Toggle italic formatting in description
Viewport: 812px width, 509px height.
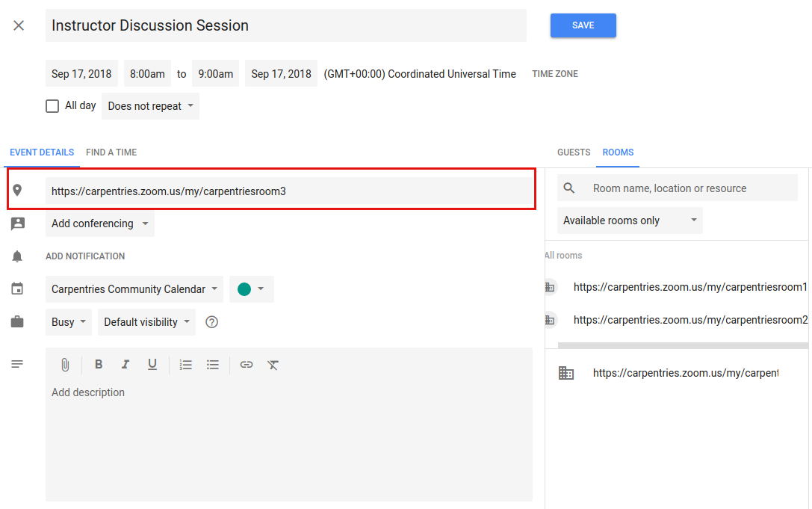(x=125, y=365)
